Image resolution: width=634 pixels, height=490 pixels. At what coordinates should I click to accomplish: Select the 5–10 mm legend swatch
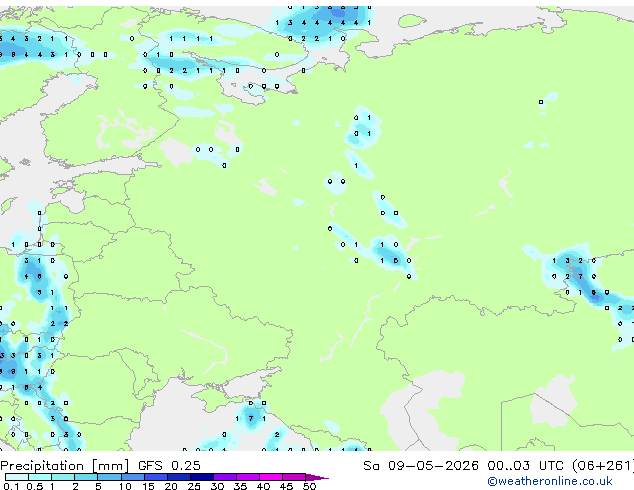click(x=109, y=477)
